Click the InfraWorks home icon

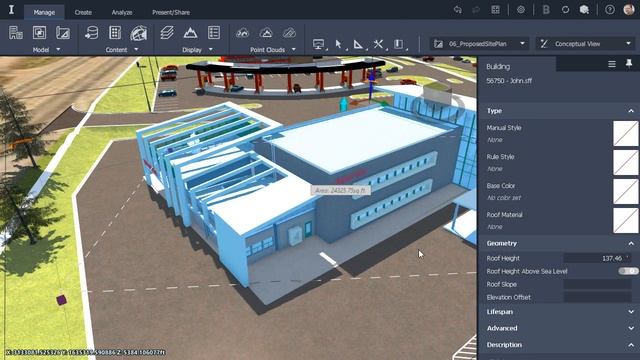pyautogui.click(x=11, y=10)
